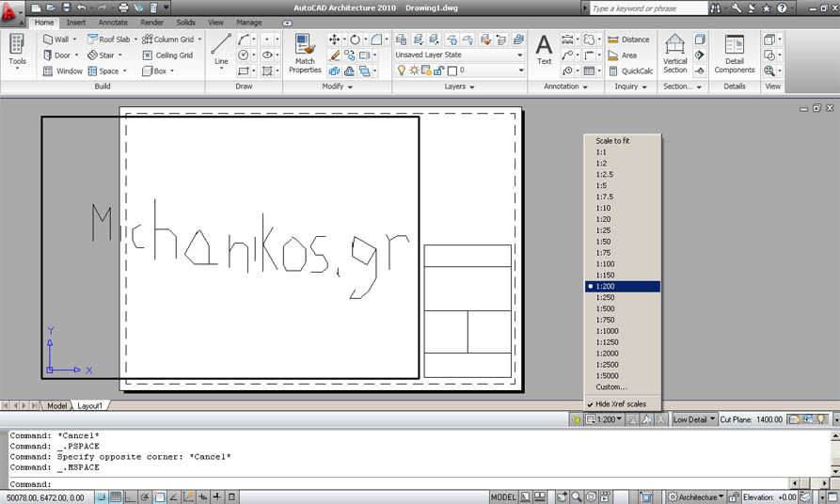Click the Rectangle draw tool icon
840x504 pixels.
244,71
